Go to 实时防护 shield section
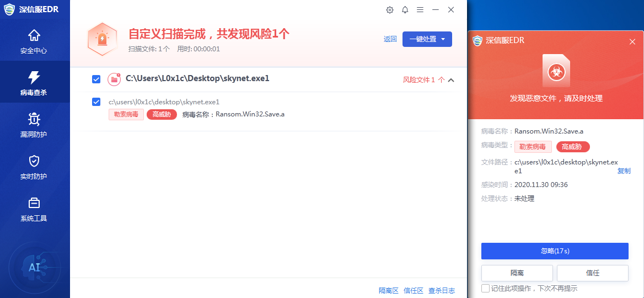The height and width of the screenshot is (298, 644). point(34,167)
